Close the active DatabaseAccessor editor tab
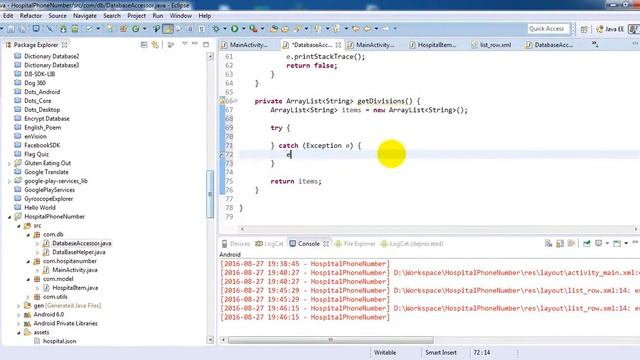Screen dimensions: 640x360 coord(338,45)
